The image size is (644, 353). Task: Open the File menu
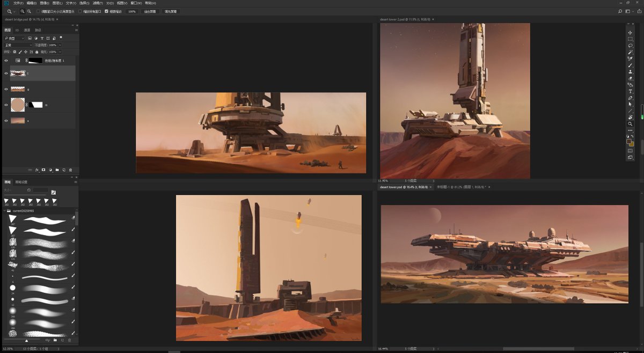pyautogui.click(x=18, y=3)
